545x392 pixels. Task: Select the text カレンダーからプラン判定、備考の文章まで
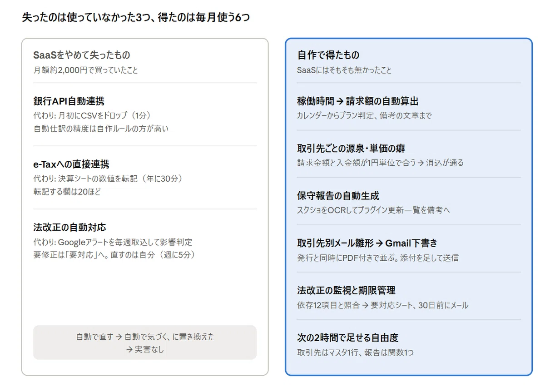point(365,115)
